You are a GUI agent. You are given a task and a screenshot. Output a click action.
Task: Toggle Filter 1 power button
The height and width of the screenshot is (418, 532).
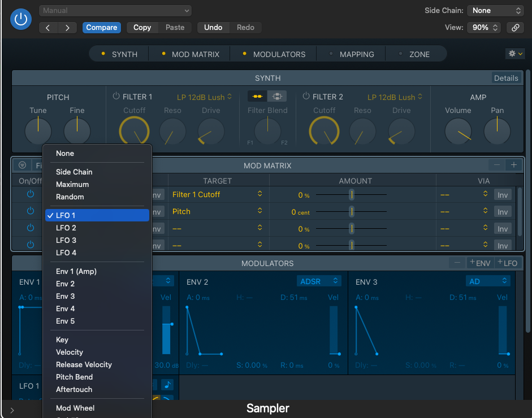[x=116, y=96]
